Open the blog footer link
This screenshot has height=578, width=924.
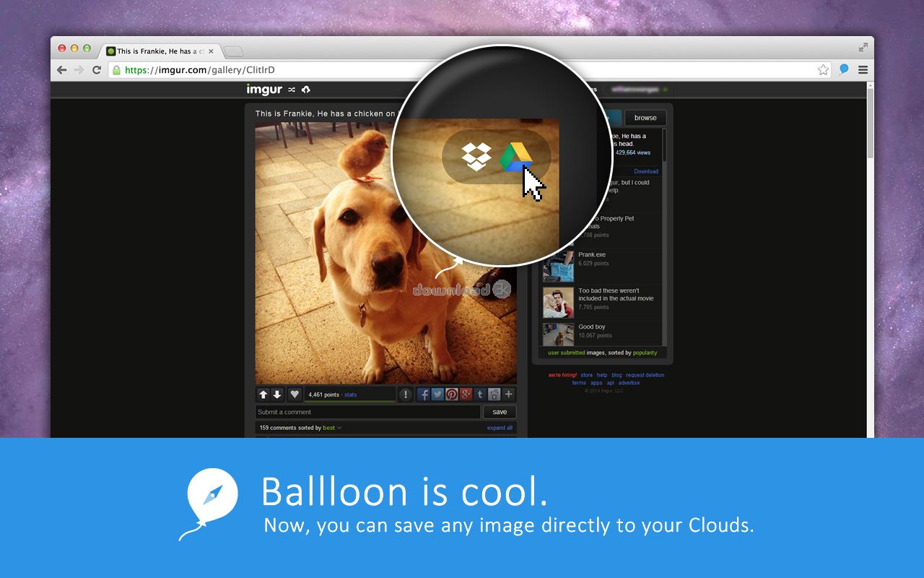pos(616,375)
